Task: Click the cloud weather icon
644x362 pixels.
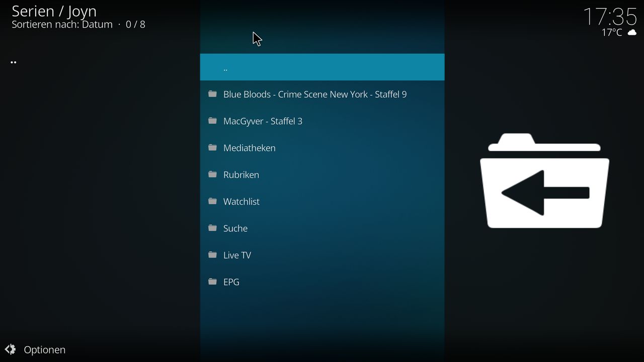Action: [632, 33]
